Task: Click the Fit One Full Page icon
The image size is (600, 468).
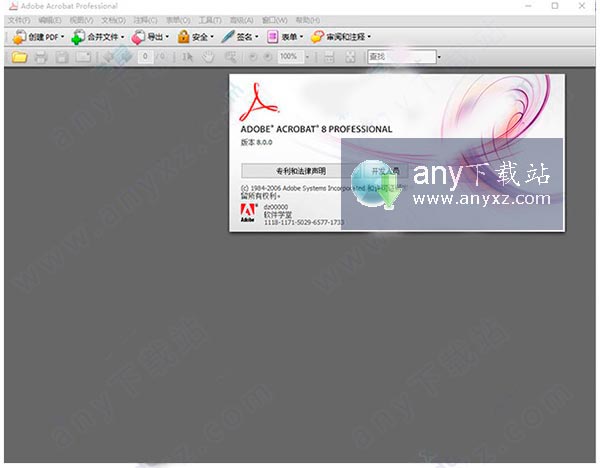Action: (351, 57)
